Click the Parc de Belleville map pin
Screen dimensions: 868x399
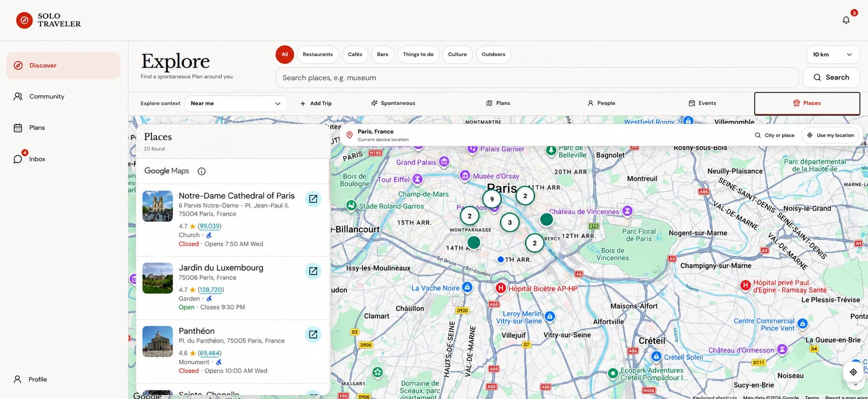(551, 151)
